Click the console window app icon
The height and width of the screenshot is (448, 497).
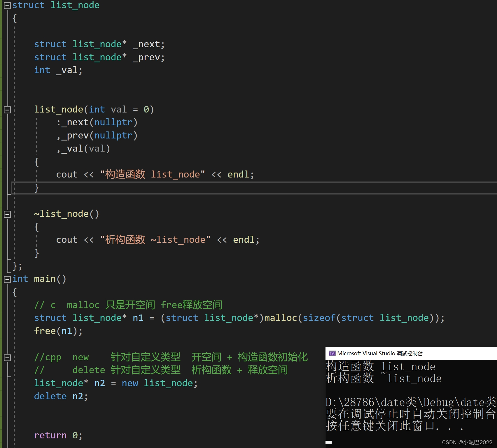tap(332, 353)
